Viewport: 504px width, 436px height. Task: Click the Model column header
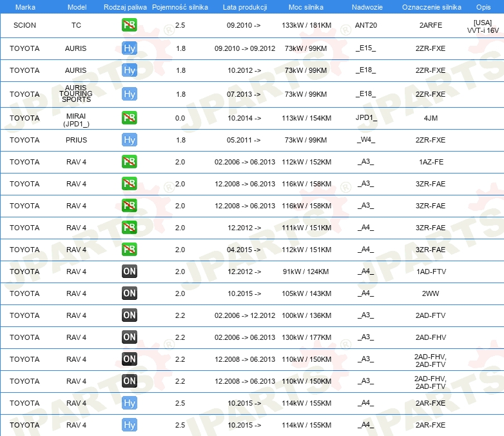pyautogui.click(x=76, y=7)
